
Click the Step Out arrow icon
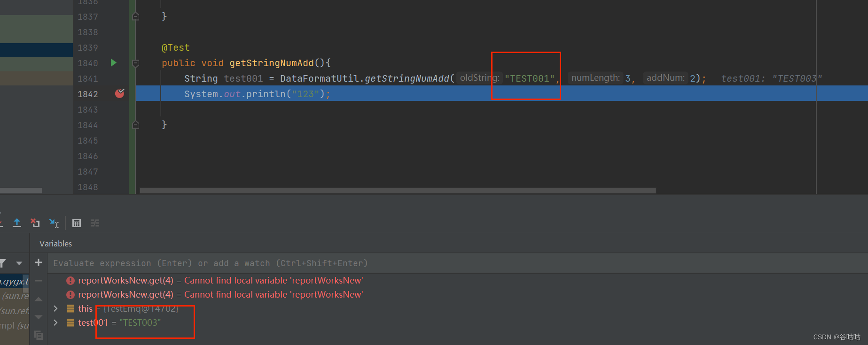click(17, 223)
